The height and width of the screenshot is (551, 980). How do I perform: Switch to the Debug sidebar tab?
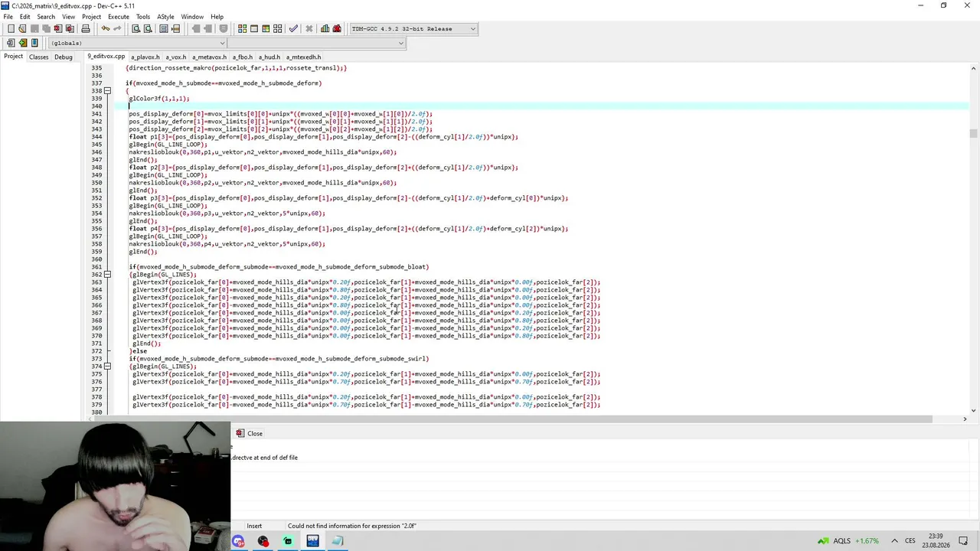64,57
